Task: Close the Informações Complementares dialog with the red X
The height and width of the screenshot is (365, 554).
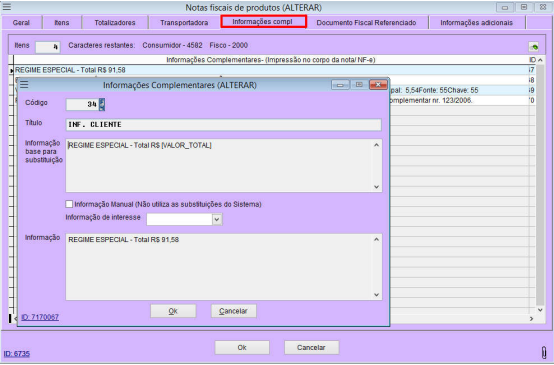Action: tap(378, 85)
